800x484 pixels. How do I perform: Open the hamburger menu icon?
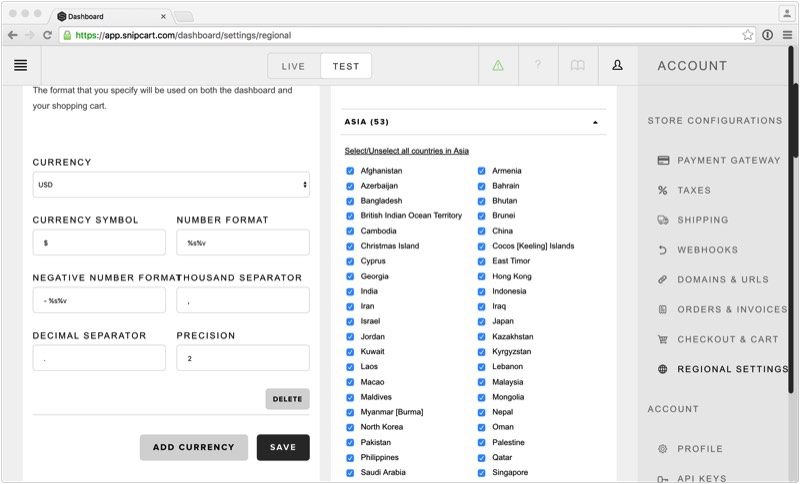click(x=20, y=65)
